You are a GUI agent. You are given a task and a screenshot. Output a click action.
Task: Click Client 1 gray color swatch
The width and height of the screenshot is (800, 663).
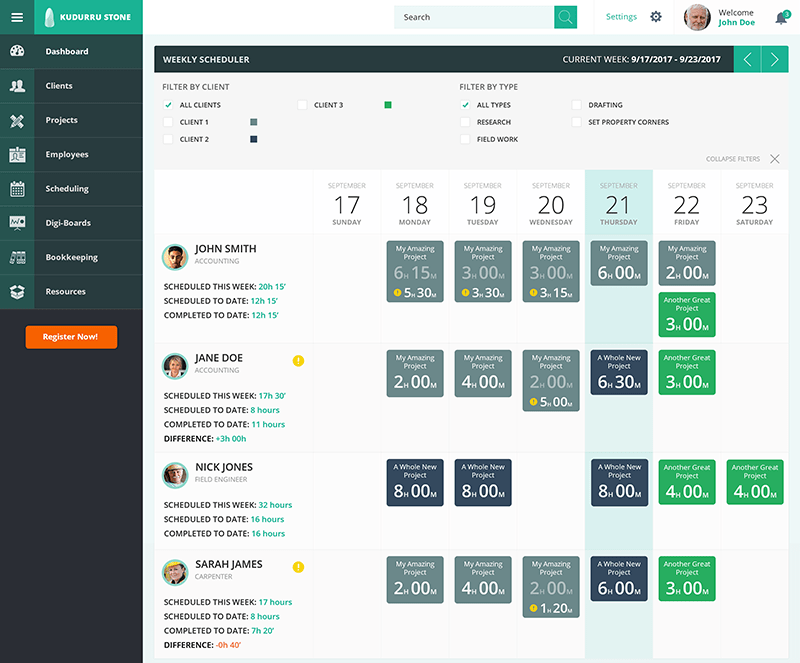(x=254, y=122)
